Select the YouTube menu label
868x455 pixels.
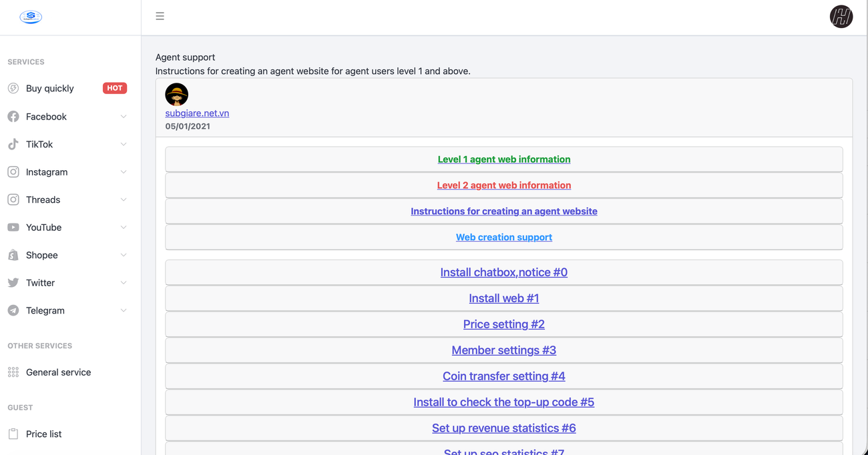pyautogui.click(x=44, y=227)
